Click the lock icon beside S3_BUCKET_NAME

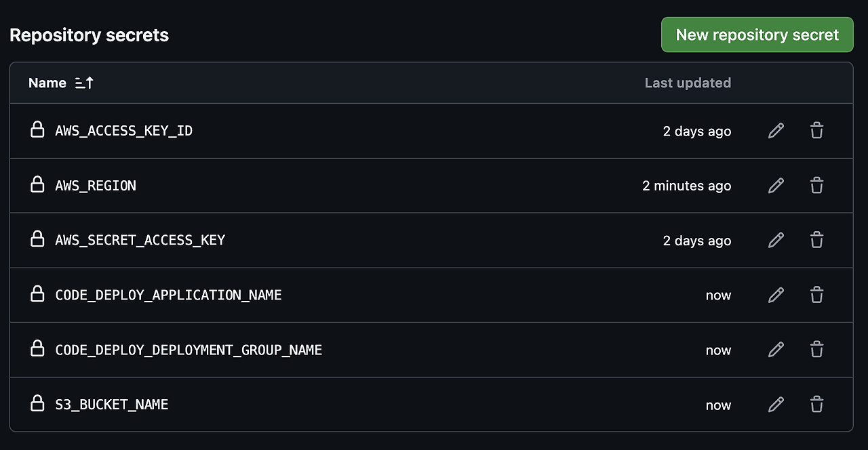pos(37,403)
